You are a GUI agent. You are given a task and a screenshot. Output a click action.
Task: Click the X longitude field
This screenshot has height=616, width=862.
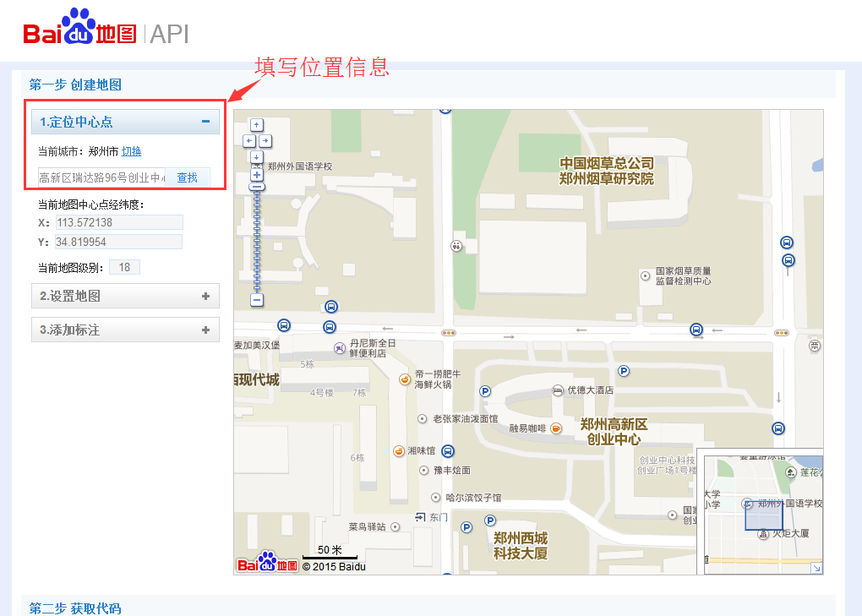tap(119, 222)
